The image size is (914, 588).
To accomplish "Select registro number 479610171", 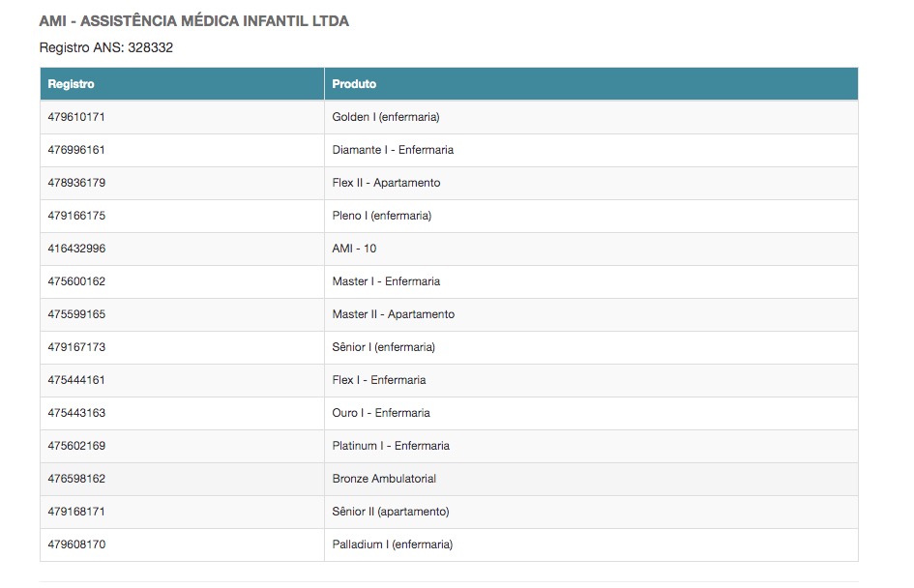I will (x=76, y=117).
